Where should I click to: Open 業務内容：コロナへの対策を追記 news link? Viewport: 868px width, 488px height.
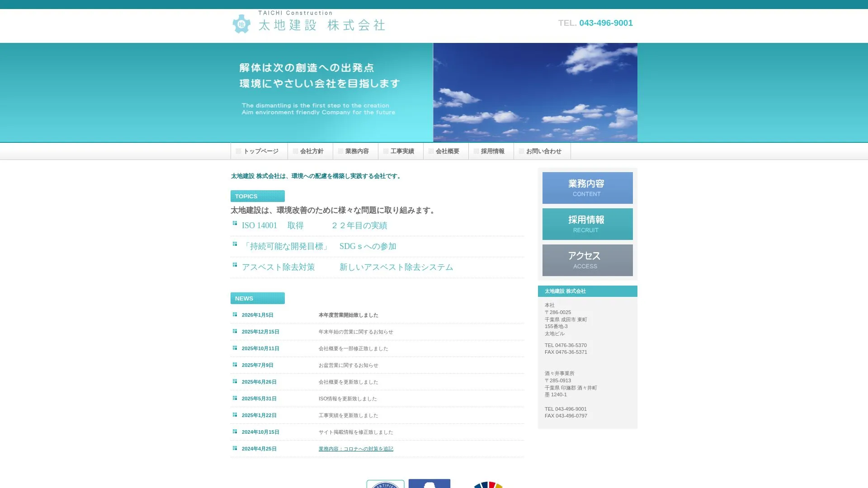pyautogui.click(x=356, y=449)
